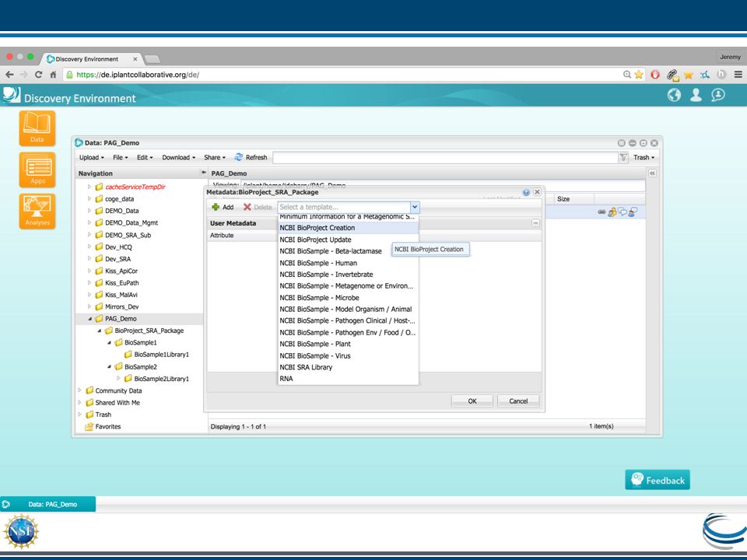
Task: Click the link icon in the file row
Action: [x=602, y=212]
